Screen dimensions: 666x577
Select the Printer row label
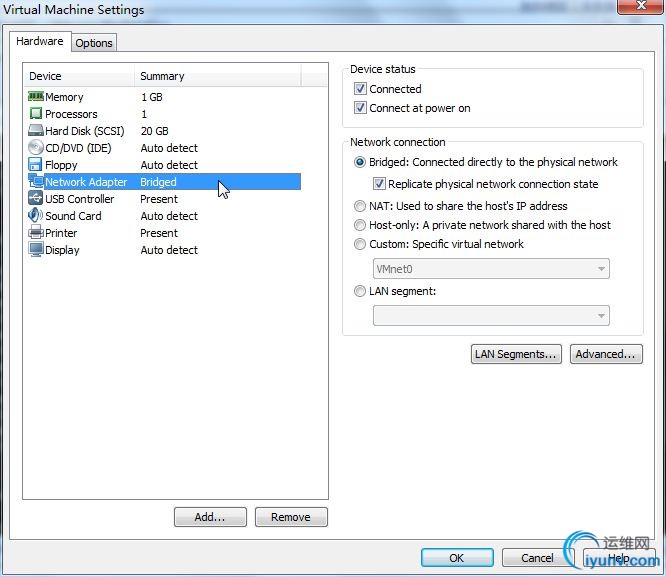(61, 233)
